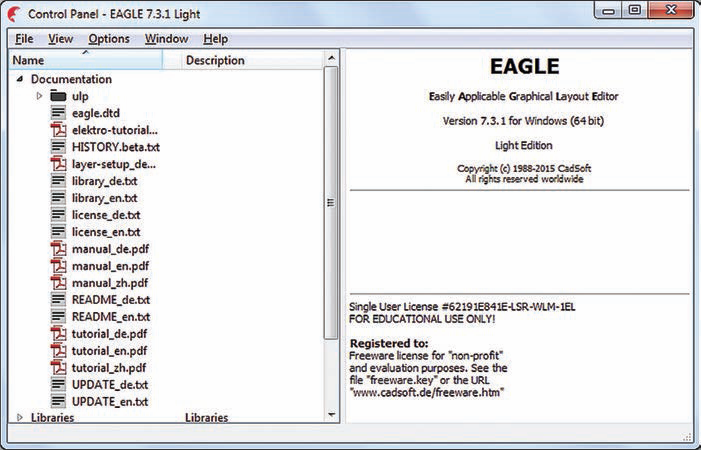Click the HISTORY.beta.txt file icon

coord(58,147)
